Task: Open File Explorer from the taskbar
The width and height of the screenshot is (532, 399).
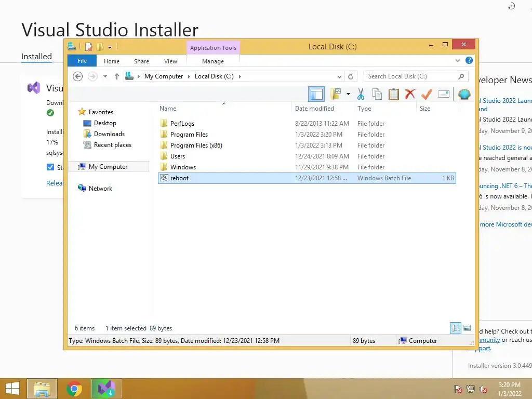Action: (x=42, y=389)
